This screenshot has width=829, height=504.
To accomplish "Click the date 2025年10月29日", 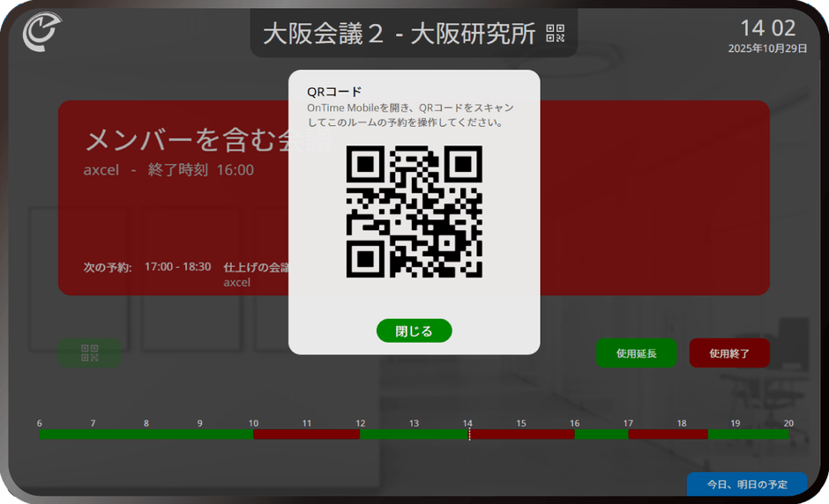I will [767, 48].
